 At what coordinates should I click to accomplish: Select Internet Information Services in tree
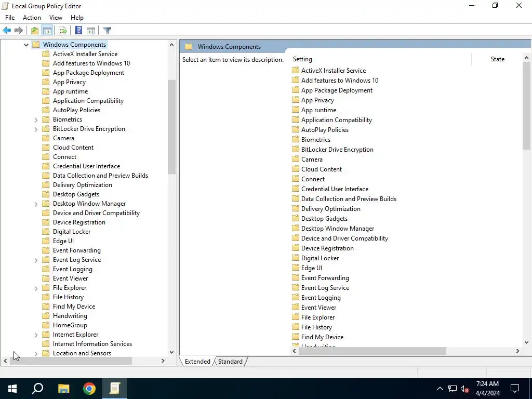point(92,344)
